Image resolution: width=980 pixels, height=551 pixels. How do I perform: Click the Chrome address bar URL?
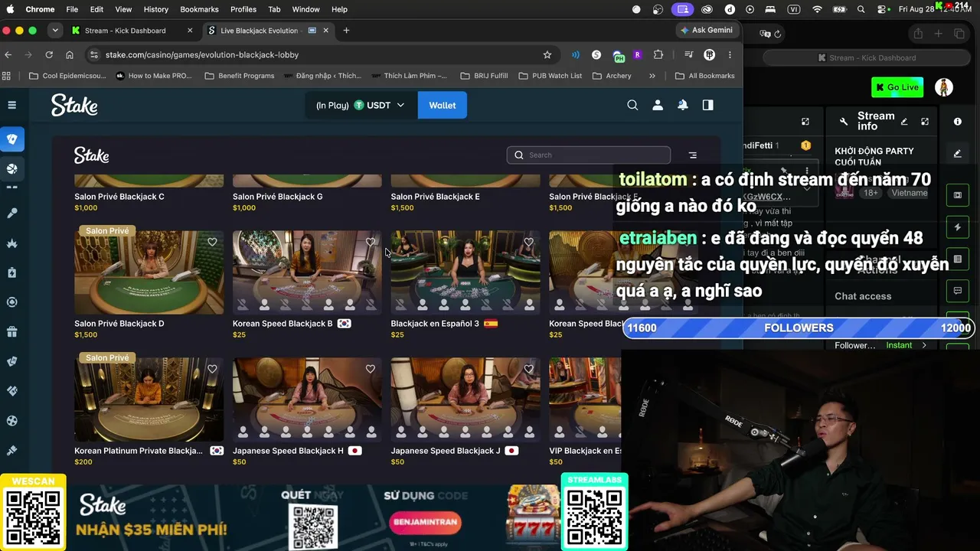[x=202, y=55]
